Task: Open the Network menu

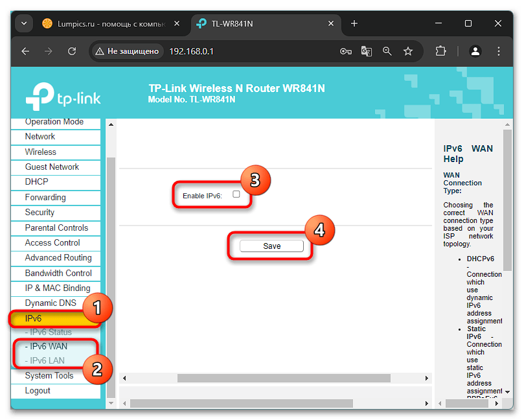Action: [56, 137]
